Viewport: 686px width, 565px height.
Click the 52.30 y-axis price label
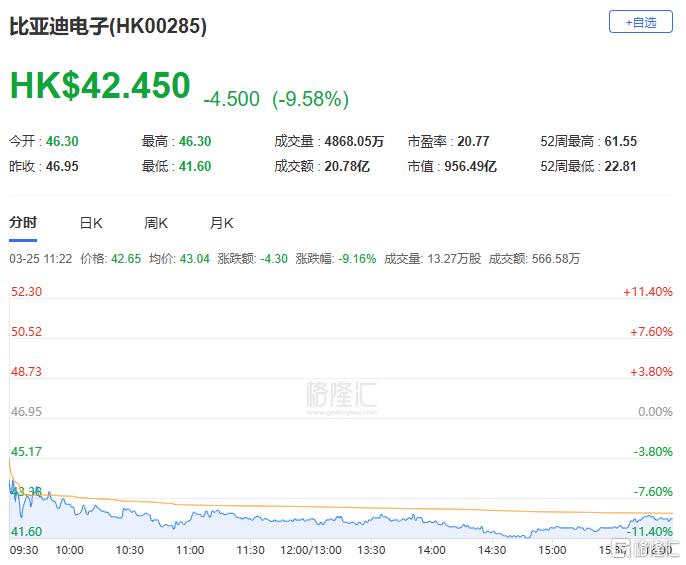tap(26, 291)
